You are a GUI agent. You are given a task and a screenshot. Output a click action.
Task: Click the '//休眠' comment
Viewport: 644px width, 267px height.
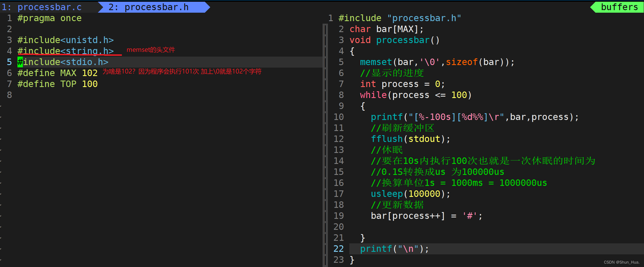[x=387, y=150]
